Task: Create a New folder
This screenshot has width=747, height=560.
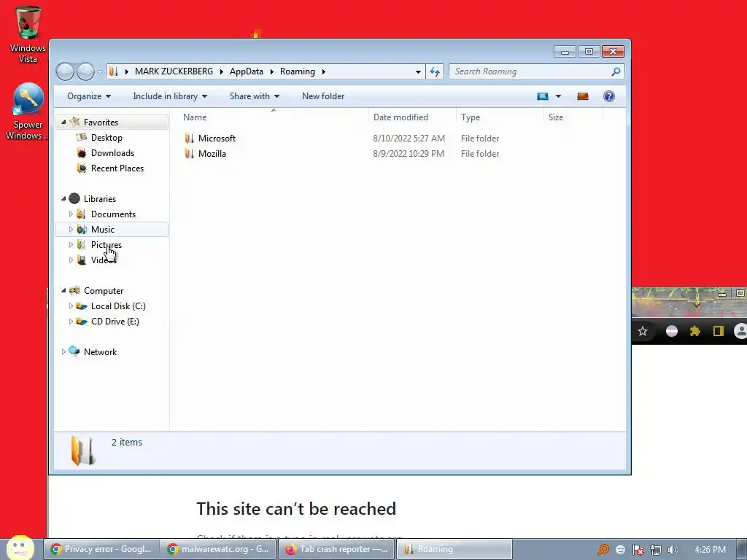Action: pos(323,96)
